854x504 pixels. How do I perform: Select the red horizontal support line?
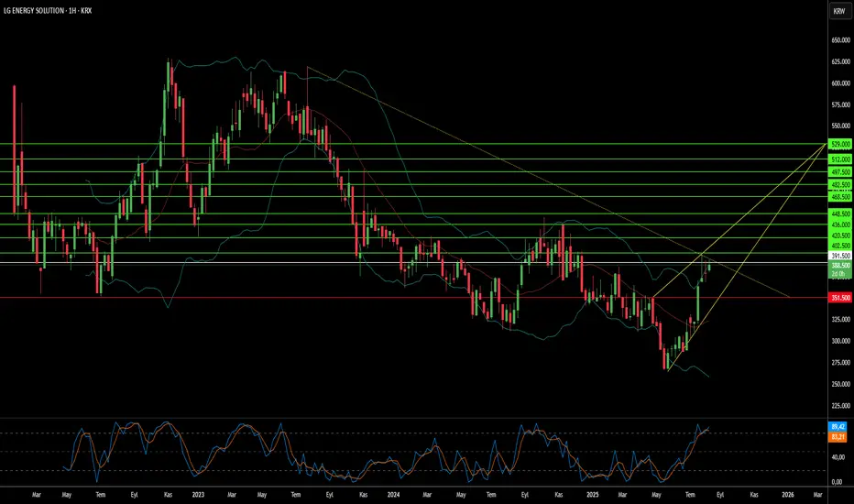(413, 298)
